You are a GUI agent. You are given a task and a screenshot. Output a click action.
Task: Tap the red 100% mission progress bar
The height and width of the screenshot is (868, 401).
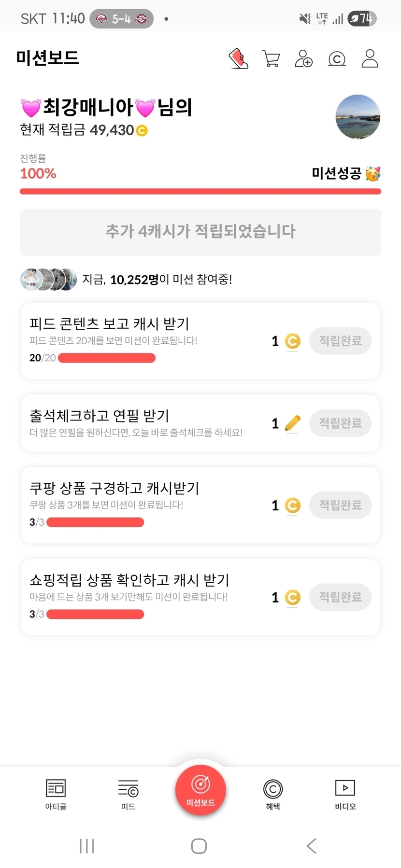(x=200, y=192)
